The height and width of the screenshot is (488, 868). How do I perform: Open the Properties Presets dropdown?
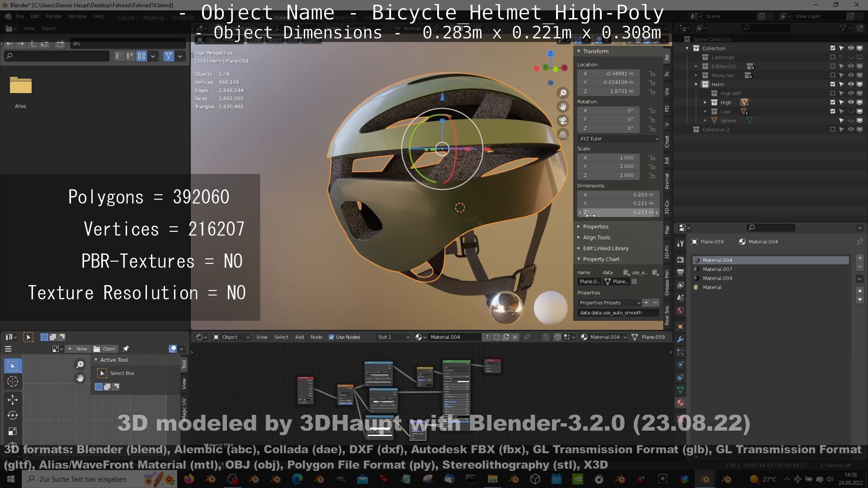pos(609,303)
